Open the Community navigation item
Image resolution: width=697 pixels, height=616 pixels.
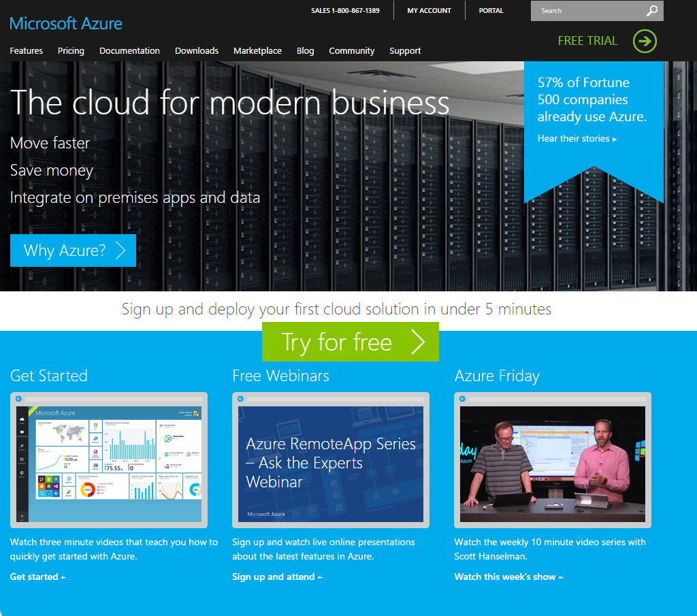pos(352,50)
